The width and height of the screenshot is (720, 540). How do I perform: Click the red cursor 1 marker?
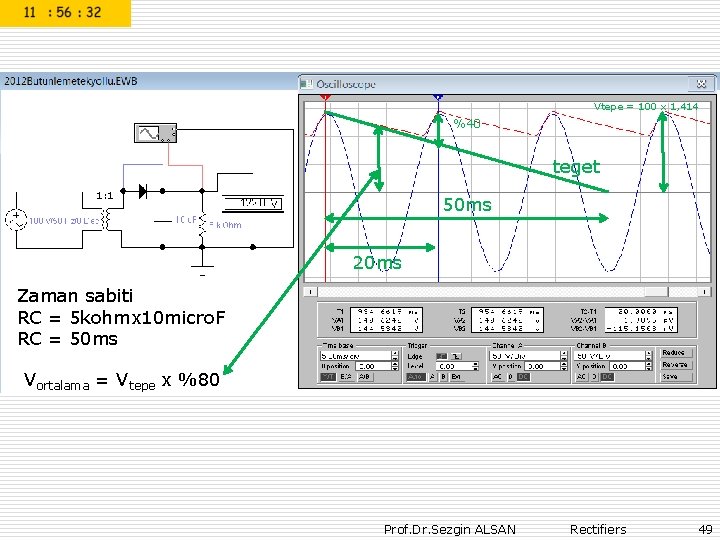(325, 97)
